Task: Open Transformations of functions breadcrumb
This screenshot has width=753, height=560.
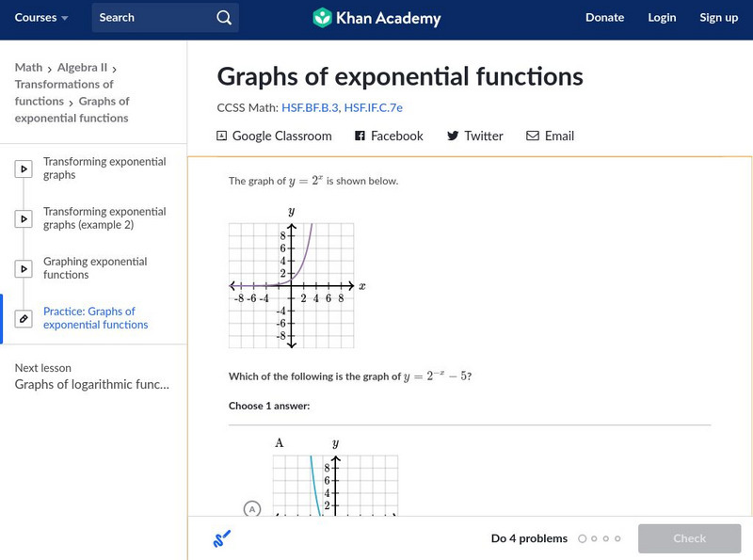Action: (x=64, y=92)
